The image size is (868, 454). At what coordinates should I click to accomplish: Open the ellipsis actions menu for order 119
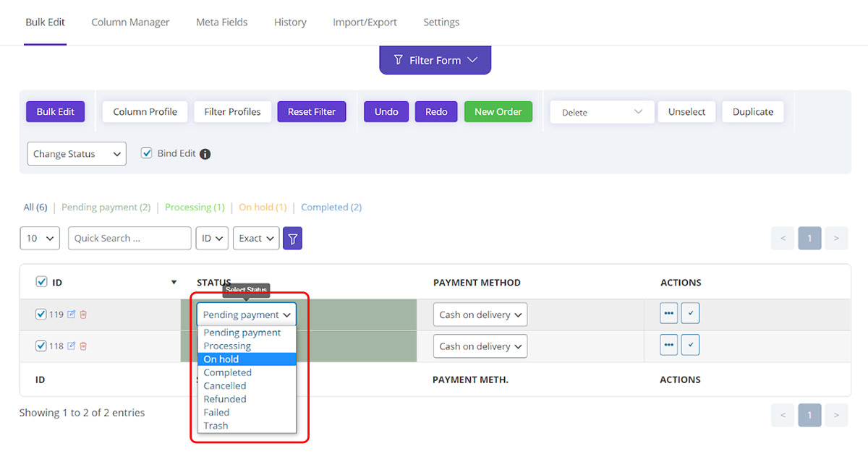(668, 313)
